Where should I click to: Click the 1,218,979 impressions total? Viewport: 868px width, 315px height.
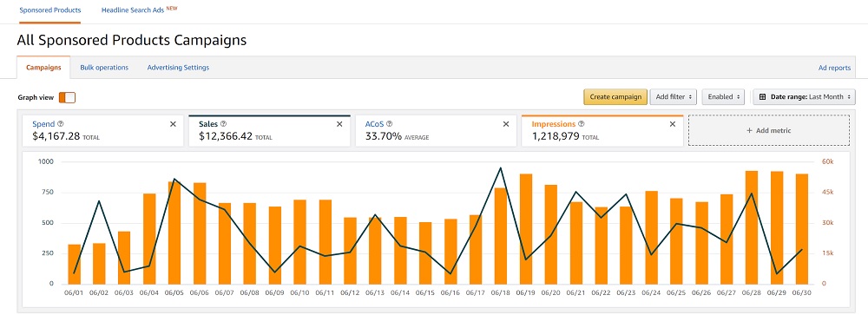[556, 136]
